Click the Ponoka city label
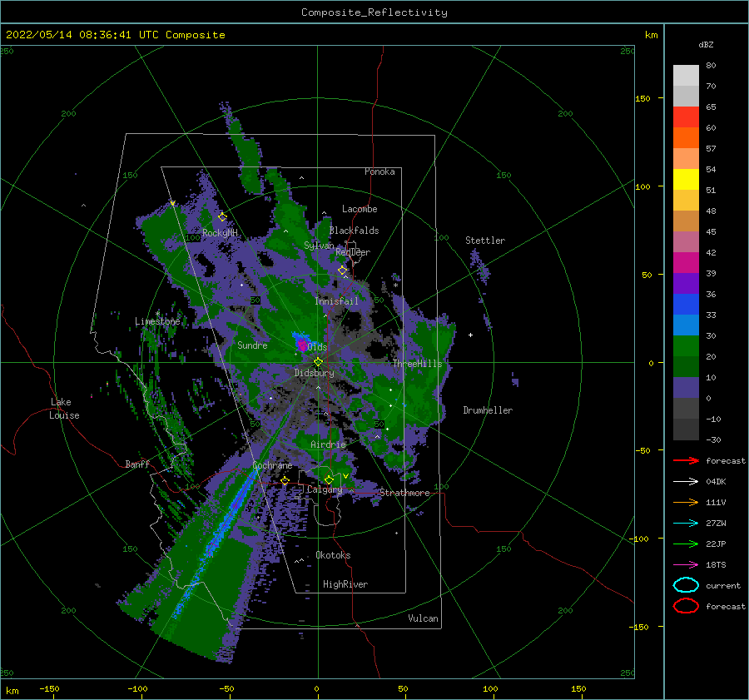749x700 pixels. (x=379, y=171)
